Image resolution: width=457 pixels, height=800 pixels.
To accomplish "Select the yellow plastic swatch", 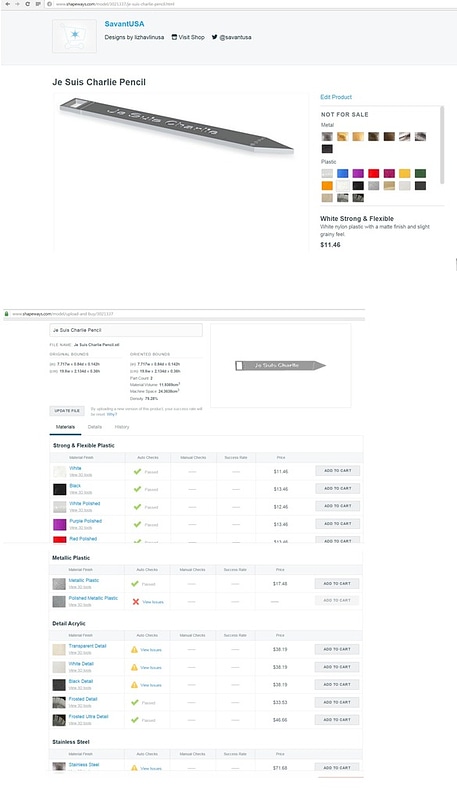I will tap(404, 173).
